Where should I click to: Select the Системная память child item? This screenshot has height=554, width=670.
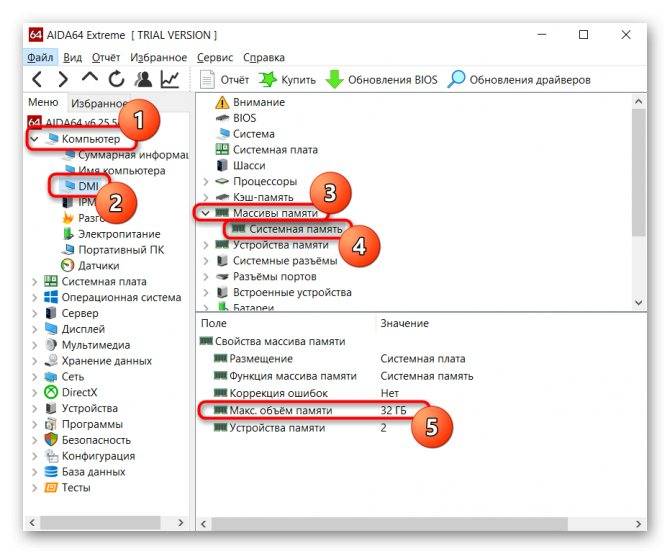coord(288,229)
